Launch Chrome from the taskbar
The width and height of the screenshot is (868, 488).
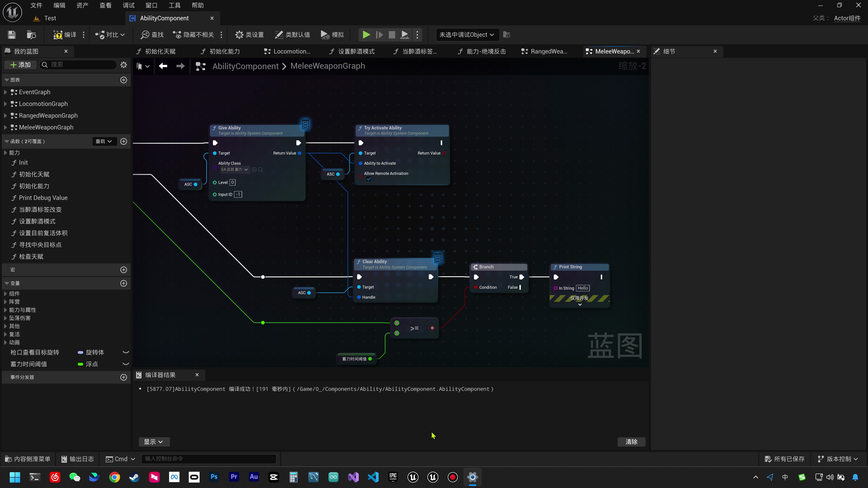point(115,477)
